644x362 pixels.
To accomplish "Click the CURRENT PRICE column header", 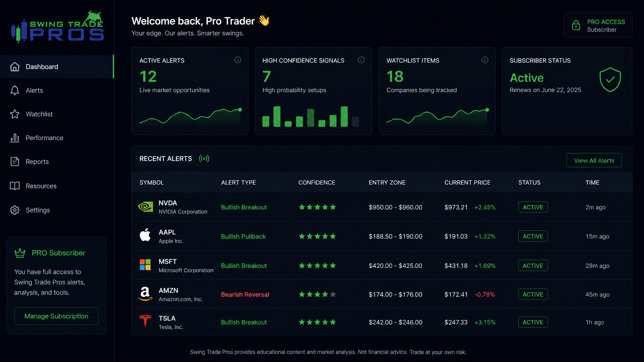I will (467, 182).
